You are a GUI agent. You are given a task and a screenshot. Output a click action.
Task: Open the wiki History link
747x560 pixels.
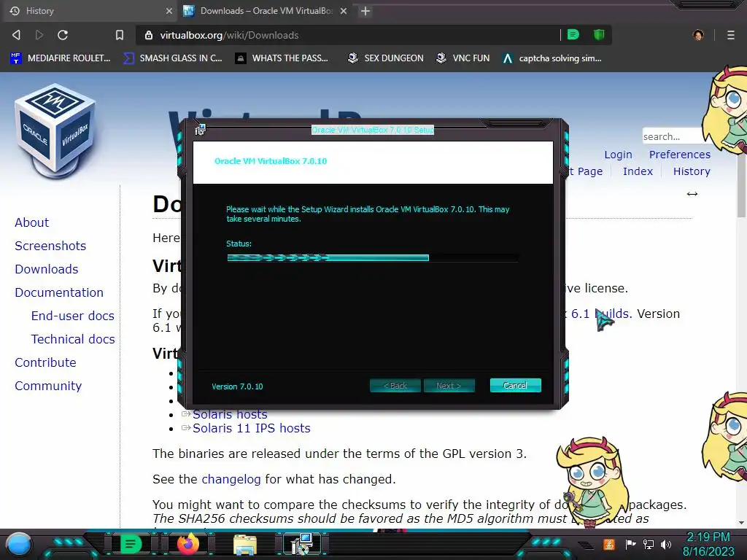692,171
